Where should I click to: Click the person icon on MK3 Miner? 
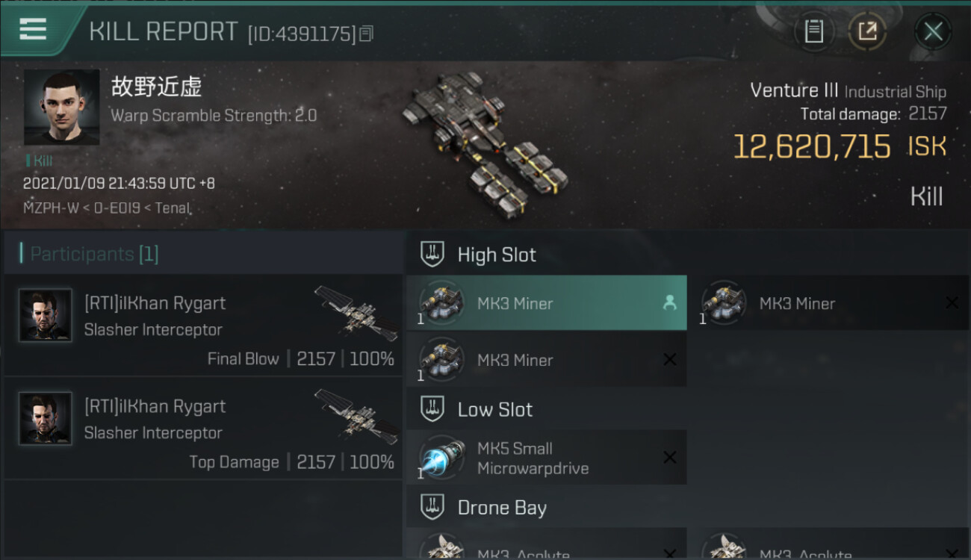point(669,302)
